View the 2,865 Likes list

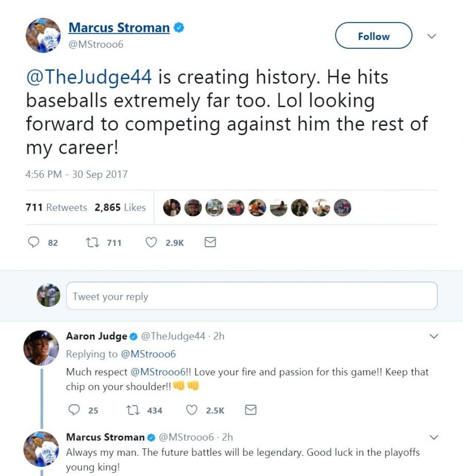120,207
